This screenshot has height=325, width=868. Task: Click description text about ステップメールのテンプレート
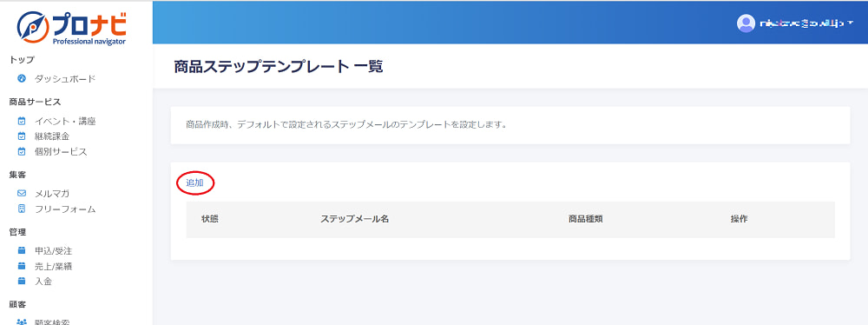(346, 125)
